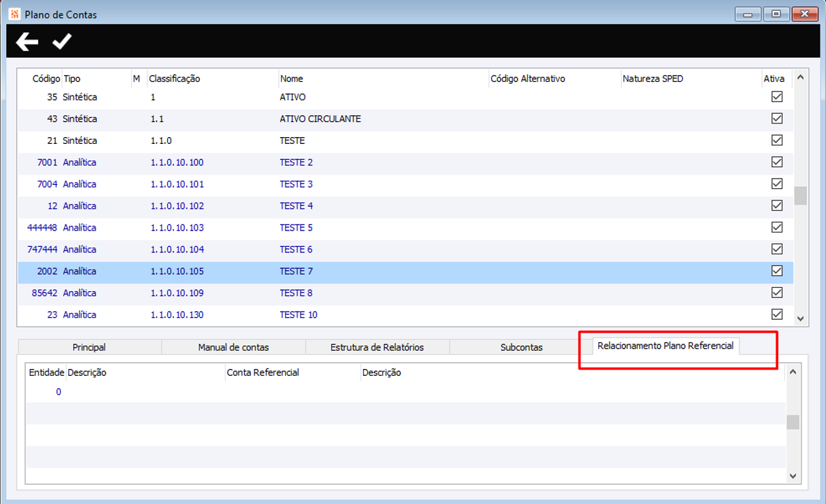Select the TESTE 10 account name
Screen dimensions: 826x504
(299, 315)
